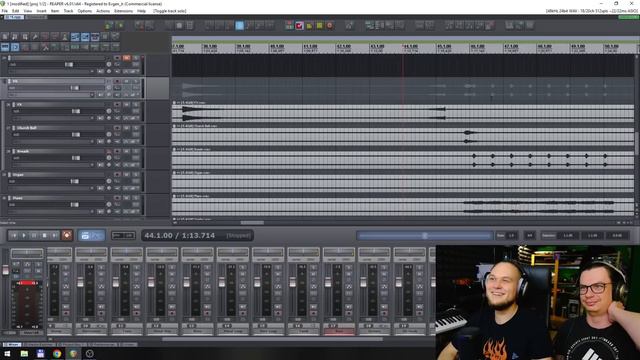This screenshot has width=640, height=360.
Task: Open the Edit menu
Action: pyautogui.click(x=16, y=11)
